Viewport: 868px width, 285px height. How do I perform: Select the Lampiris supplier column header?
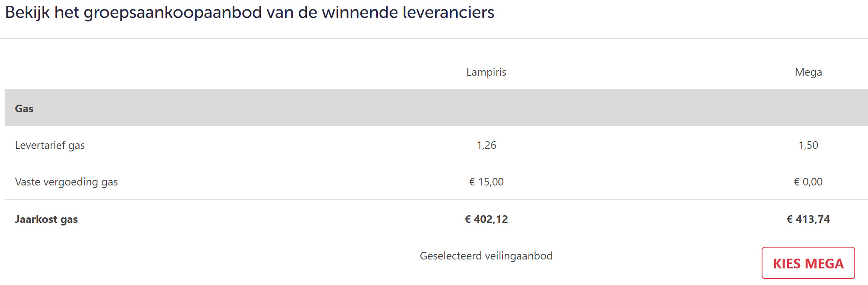[x=486, y=72]
